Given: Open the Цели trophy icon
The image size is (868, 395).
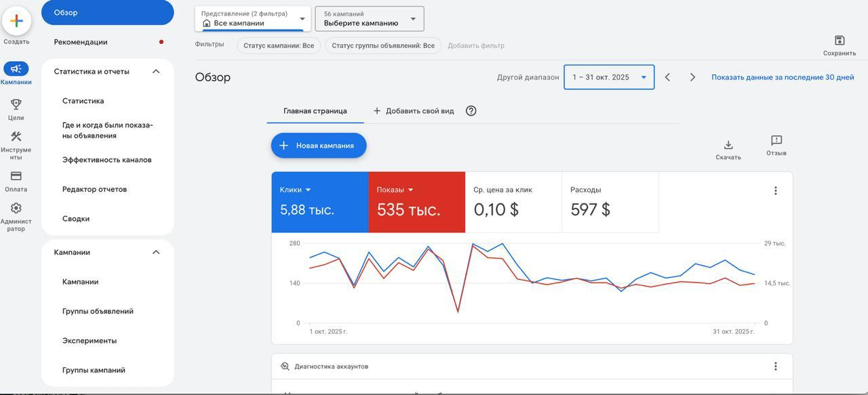Looking at the screenshot, I should (x=16, y=104).
